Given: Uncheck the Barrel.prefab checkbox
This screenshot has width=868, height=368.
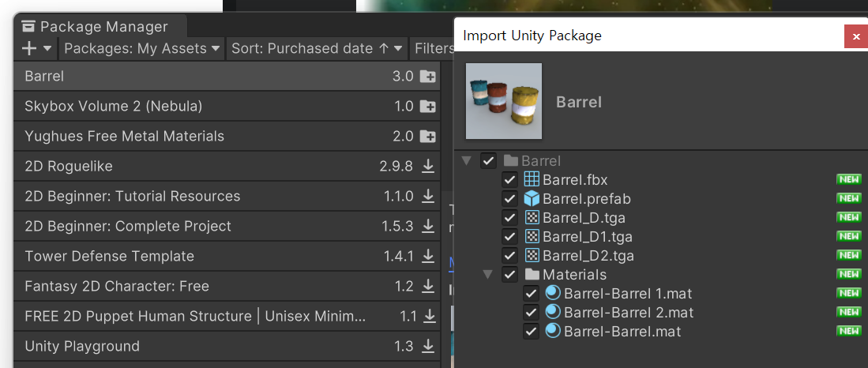Looking at the screenshot, I should [509, 199].
